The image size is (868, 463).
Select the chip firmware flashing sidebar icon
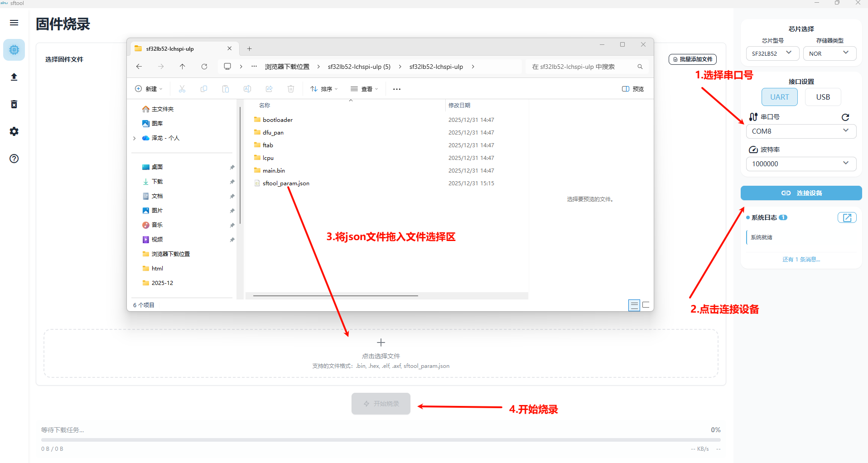[x=14, y=50]
